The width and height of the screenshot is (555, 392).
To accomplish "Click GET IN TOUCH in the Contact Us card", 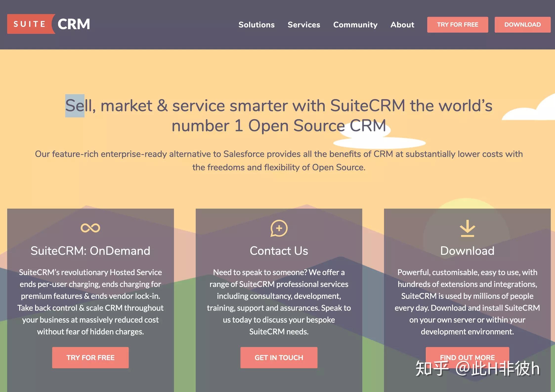I will coord(279,358).
